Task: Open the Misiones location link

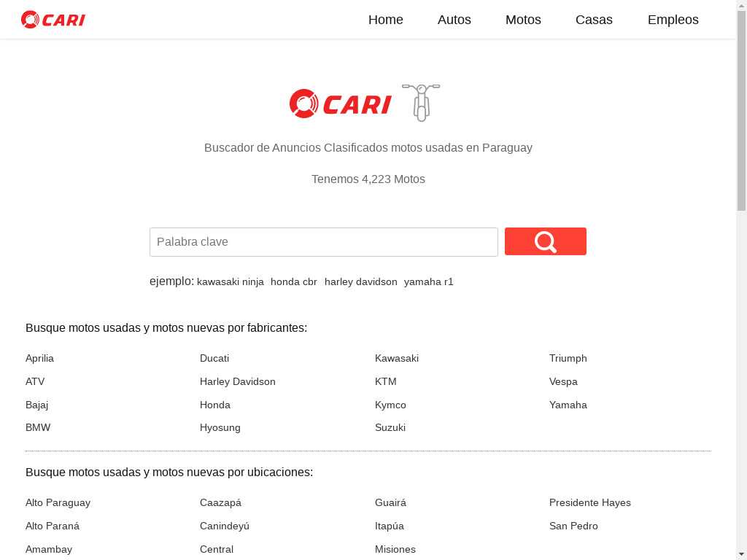Action: tap(395, 549)
